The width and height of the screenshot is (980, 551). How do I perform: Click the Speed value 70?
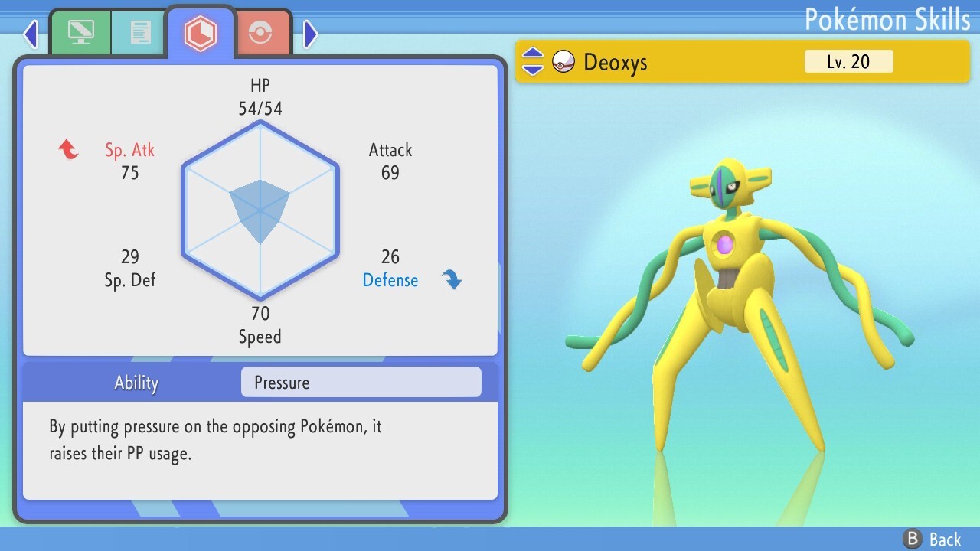pos(260,314)
